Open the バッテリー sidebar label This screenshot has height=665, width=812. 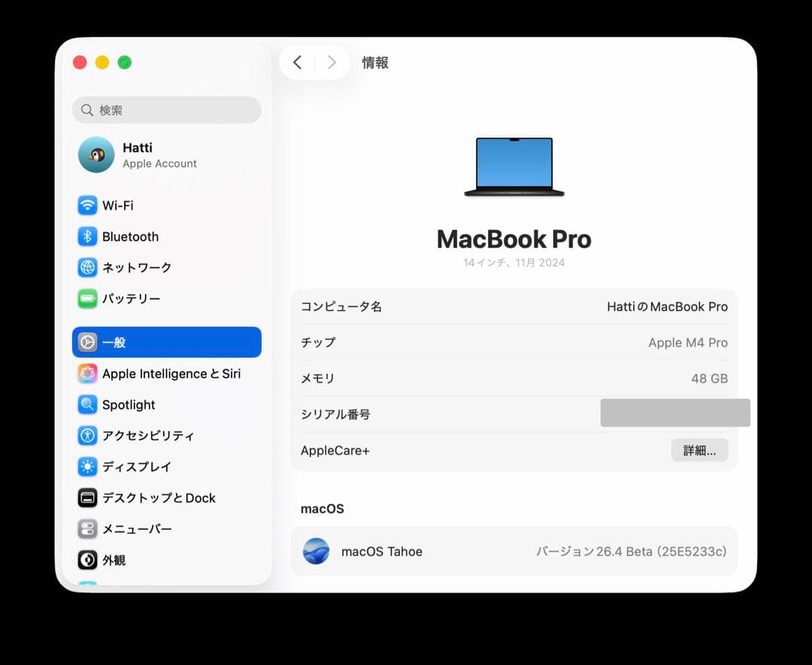(131, 298)
